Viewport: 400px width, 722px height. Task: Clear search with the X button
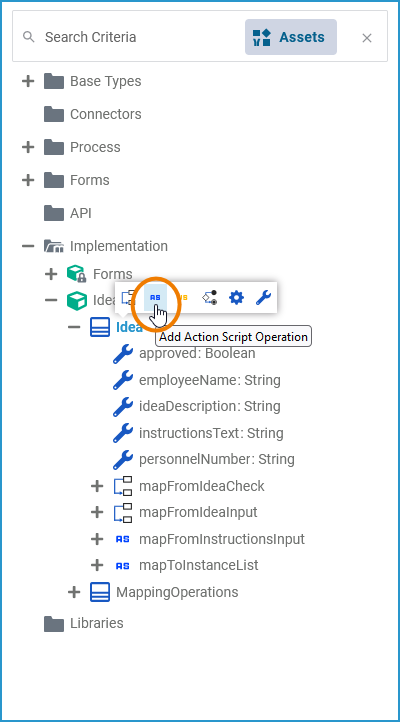[x=366, y=38]
